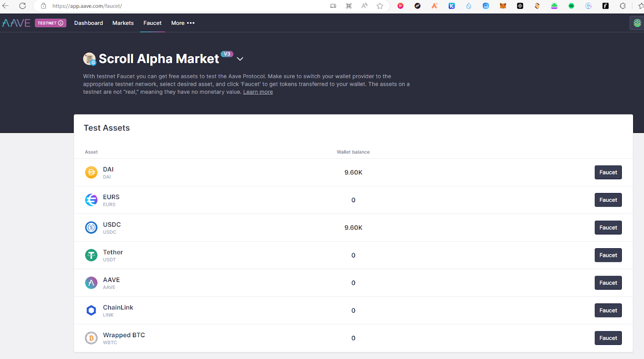The width and height of the screenshot is (644, 359).
Task: Click the Faucet button for EURS
Action: click(x=608, y=200)
